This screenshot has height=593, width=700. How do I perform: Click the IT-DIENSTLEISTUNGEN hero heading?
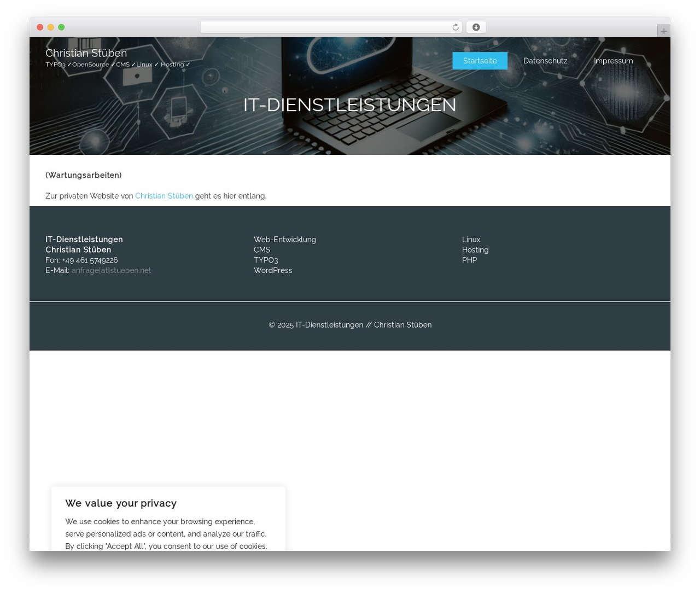click(349, 104)
